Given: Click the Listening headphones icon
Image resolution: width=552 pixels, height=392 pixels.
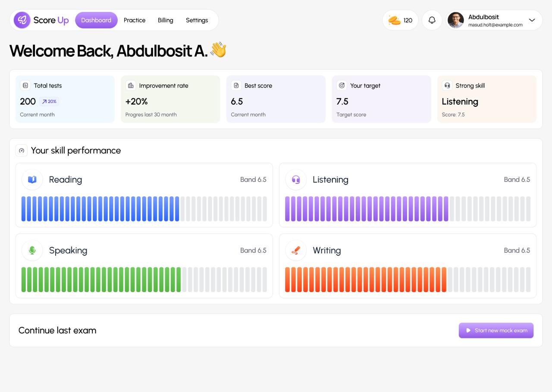Looking at the screenshot, I should coord(296,180).
